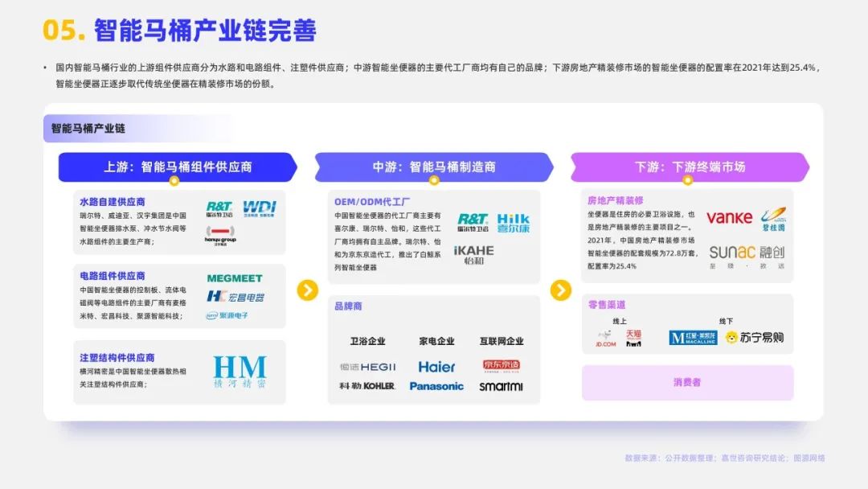The width and height of the screenshot is (868, 489).
Task: Select the 中游：智能马桶制造商 banner
Action: point(434,167)
